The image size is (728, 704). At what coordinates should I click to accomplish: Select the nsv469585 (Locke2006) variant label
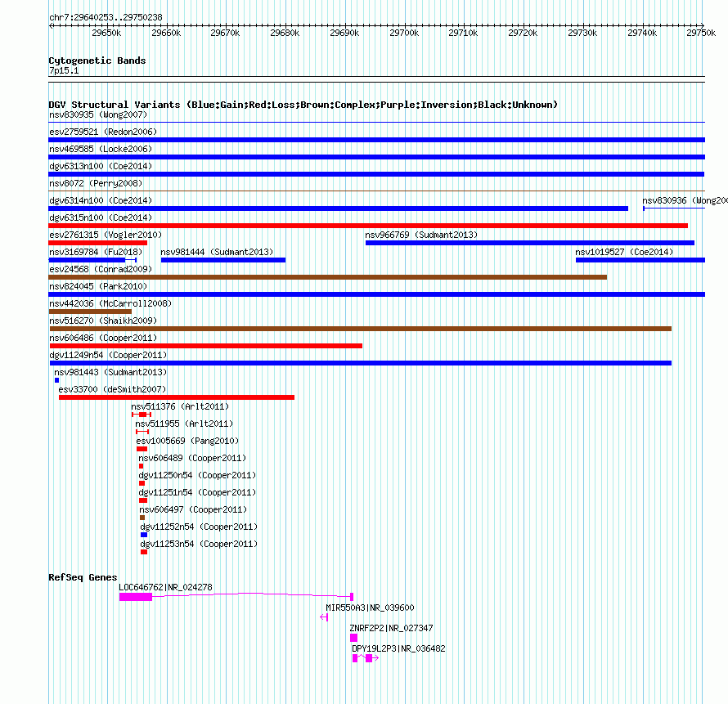point(101,149)
